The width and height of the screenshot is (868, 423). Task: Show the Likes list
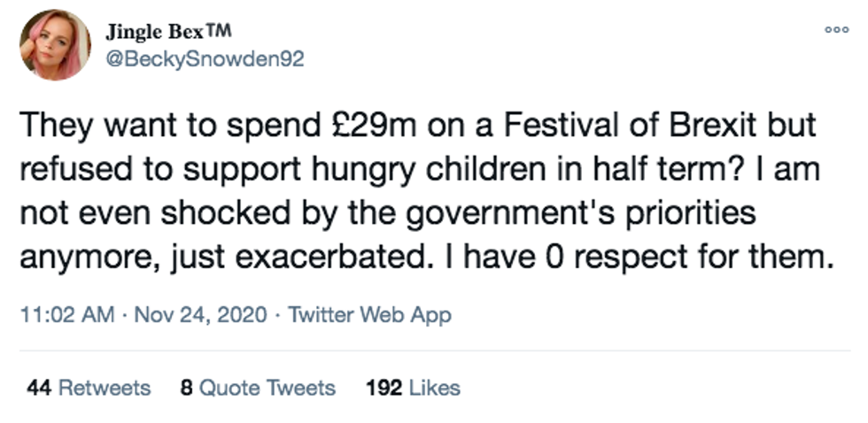tap(434, 388)
